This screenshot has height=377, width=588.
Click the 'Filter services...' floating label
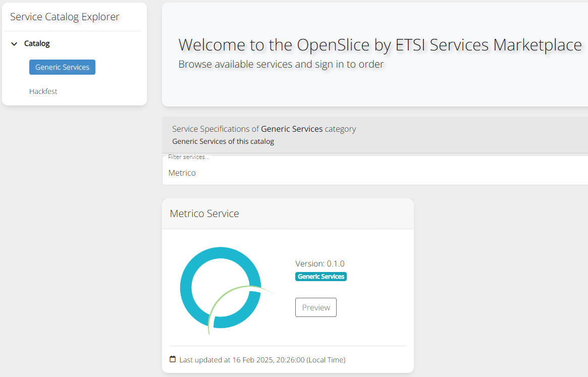coord(188,157)
